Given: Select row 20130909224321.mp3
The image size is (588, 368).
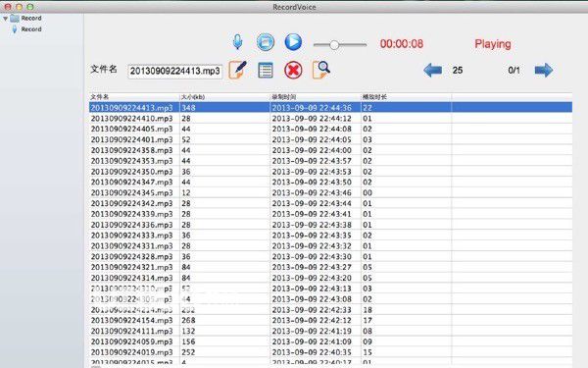Looking at the screenshot, I should [x=330, y=267].
